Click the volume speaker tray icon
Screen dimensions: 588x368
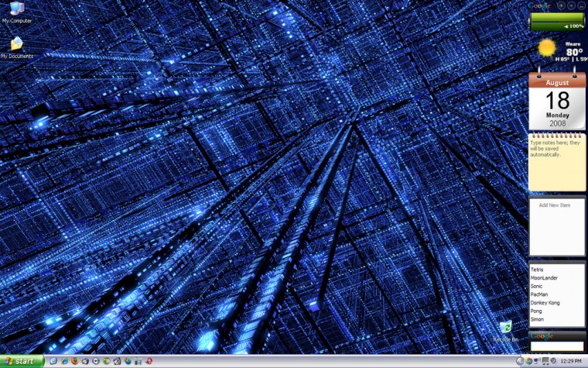click(x=553, y=360)
